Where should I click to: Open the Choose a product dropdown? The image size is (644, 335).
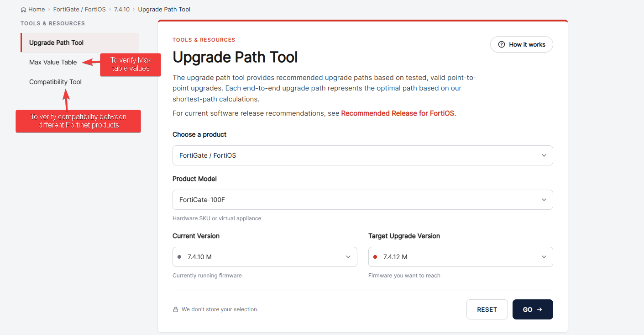[x=362, y=155]
